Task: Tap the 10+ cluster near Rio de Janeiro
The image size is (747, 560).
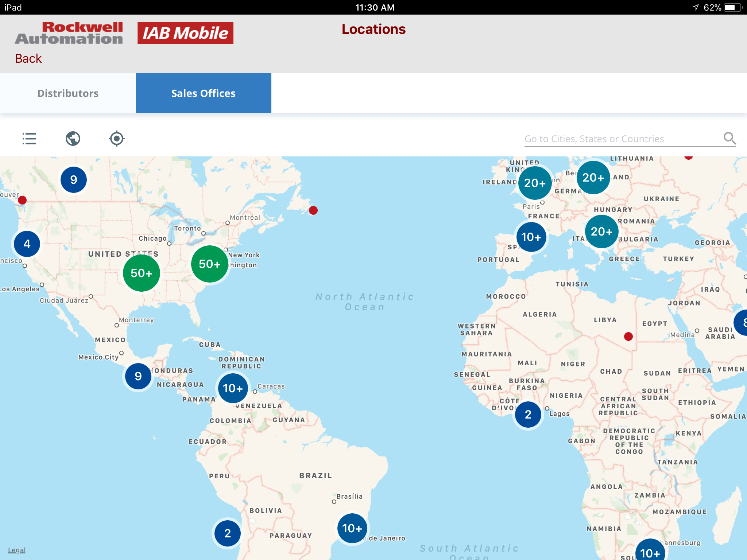Action: (352, 528)
